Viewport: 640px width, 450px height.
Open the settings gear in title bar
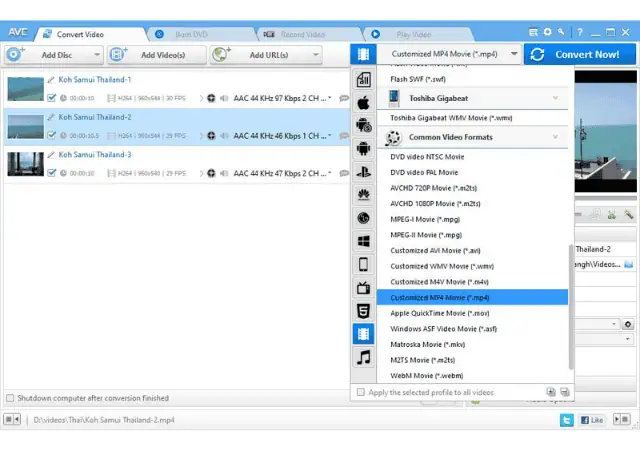[547, 32]
